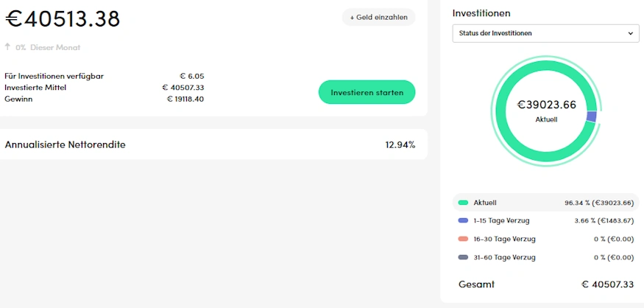Start investing with Investieren starten button

click(x=367, y=93)
